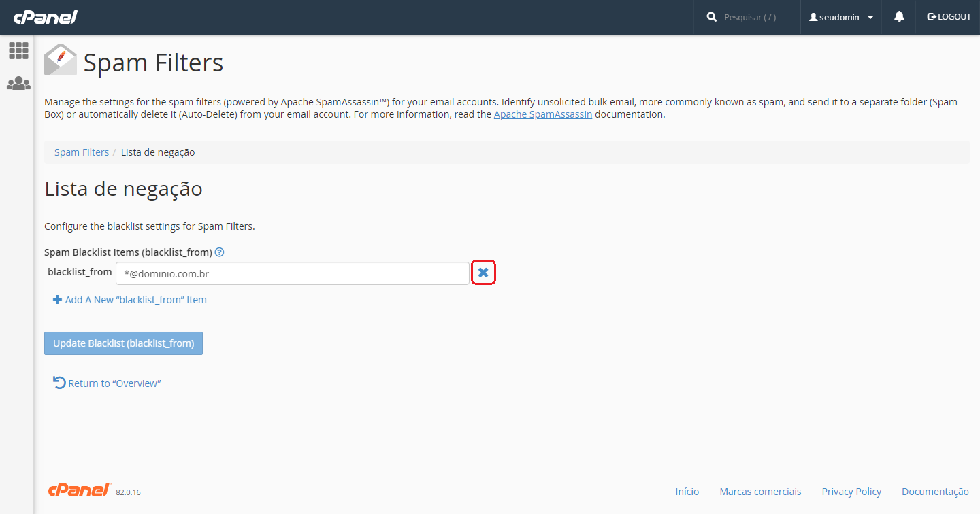The image size is (980, 514).
Task: Open the user manager people icon
Action: pos(18,84)
